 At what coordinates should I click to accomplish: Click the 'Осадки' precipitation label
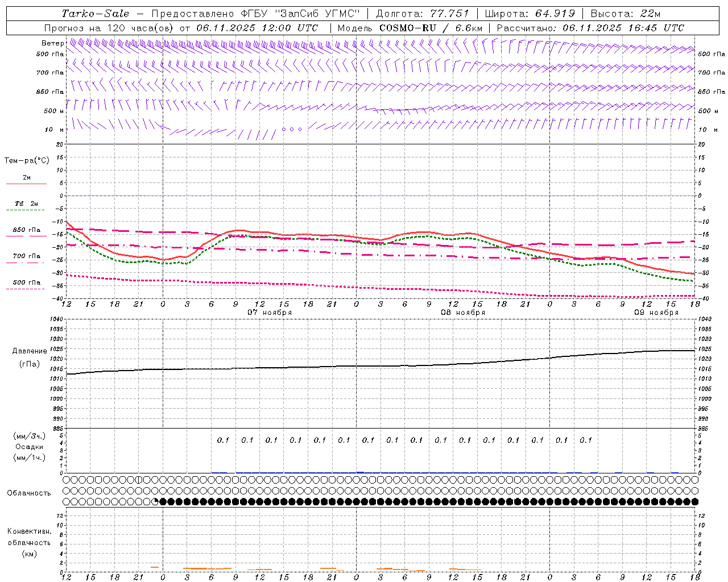pos(30,447)
